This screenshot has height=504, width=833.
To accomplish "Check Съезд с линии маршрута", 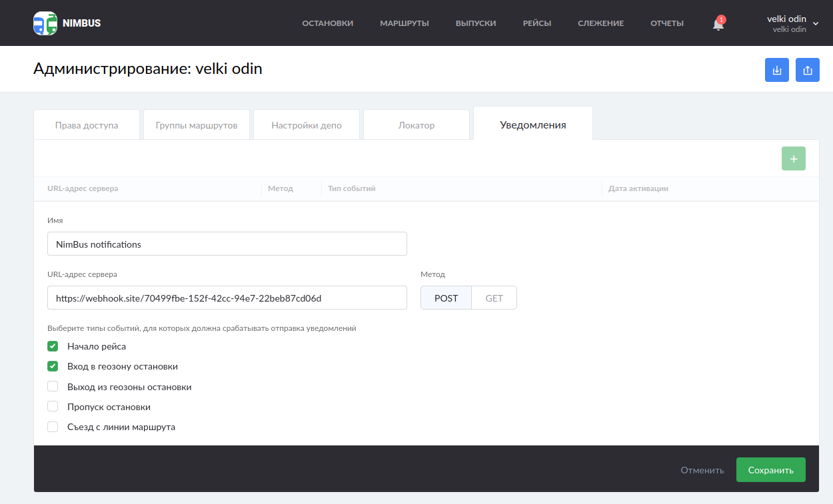I will coord(53,427).
